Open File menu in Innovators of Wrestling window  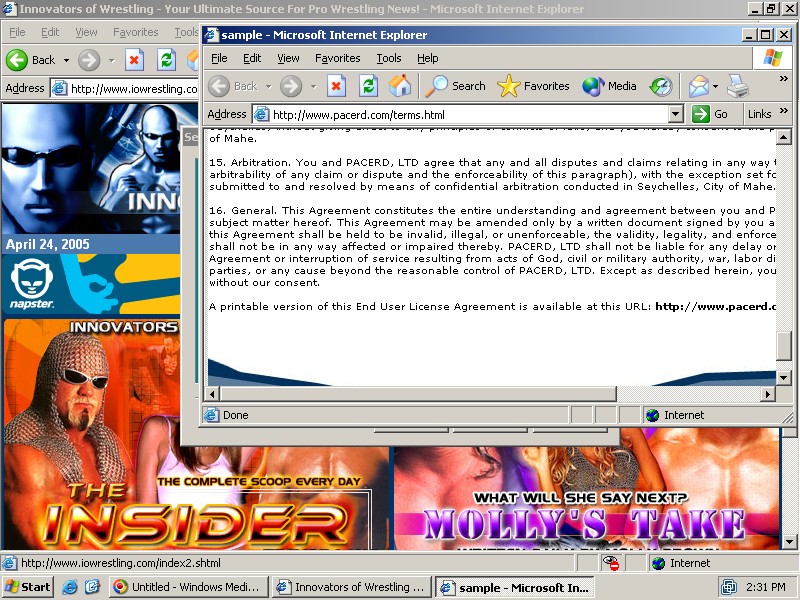click(17, 32)
